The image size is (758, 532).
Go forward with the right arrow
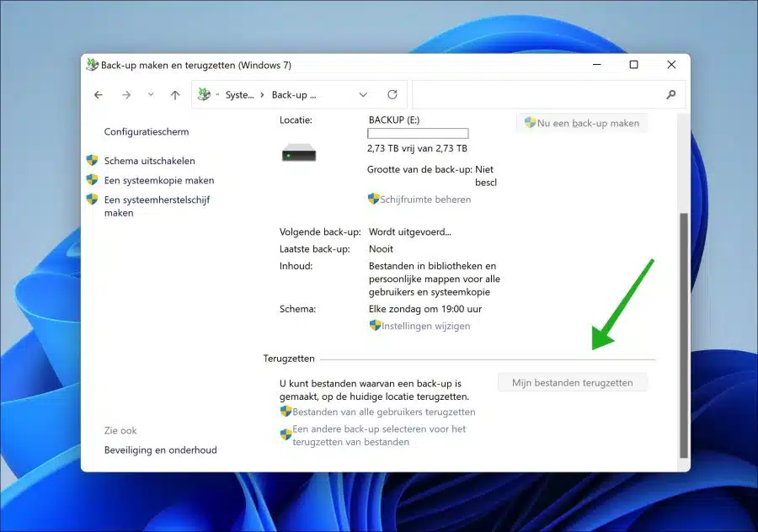click(x=126, y=95)
